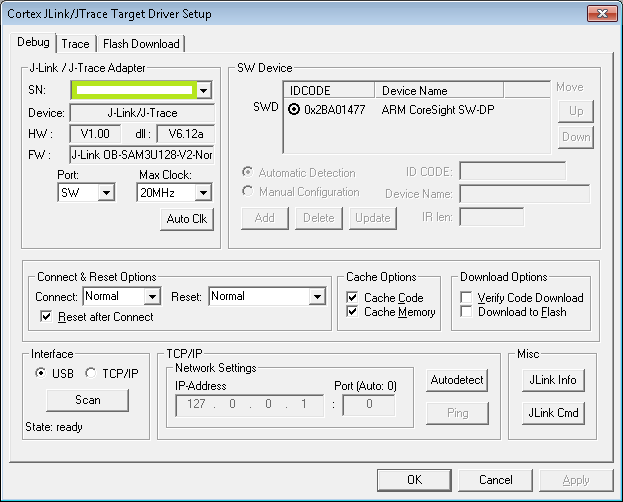623x502 pixels.
Task: Switch to the Trace tab
Action: [75, 44]
